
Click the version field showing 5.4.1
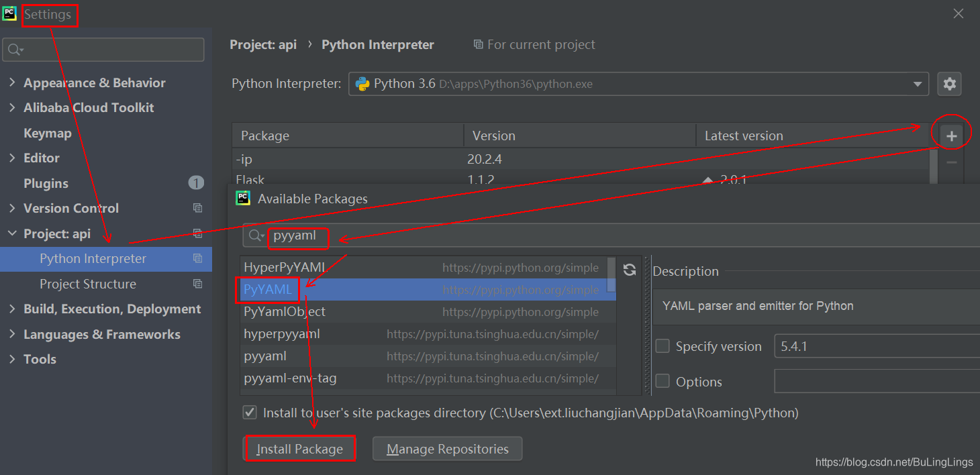(877, 346)
